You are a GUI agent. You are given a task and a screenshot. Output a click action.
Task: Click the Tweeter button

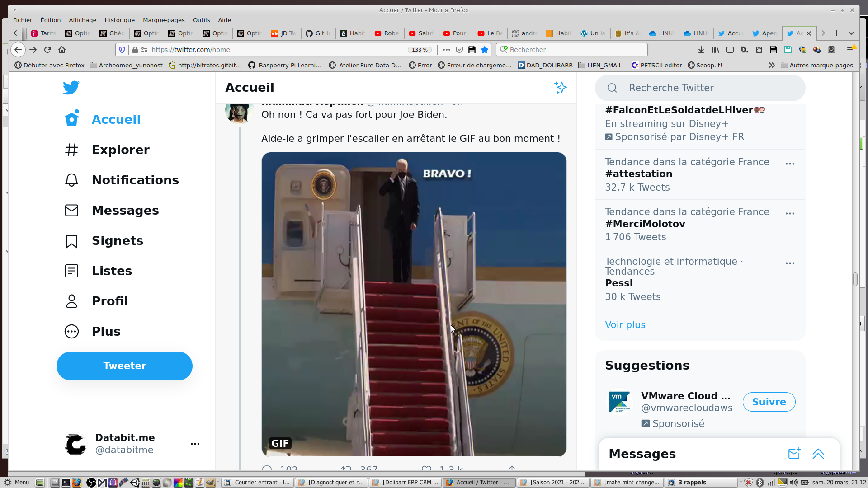[x=124, y=366]
